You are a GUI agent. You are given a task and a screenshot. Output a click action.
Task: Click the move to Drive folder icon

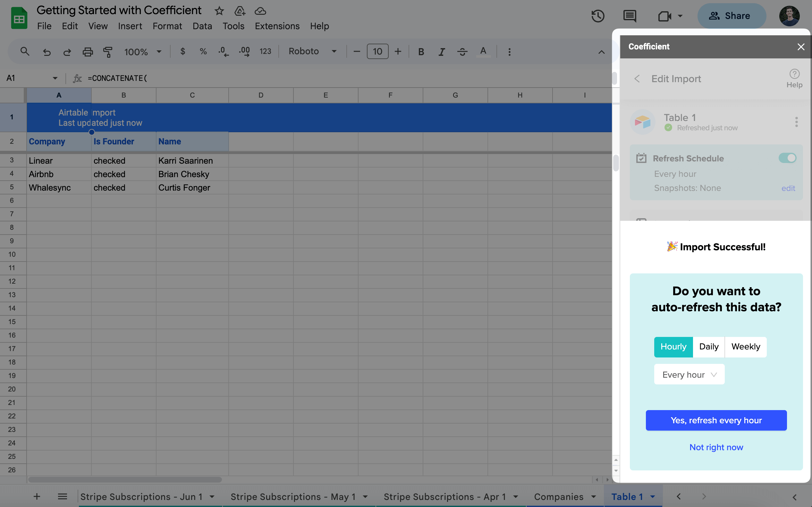click(x=240, y=11)
